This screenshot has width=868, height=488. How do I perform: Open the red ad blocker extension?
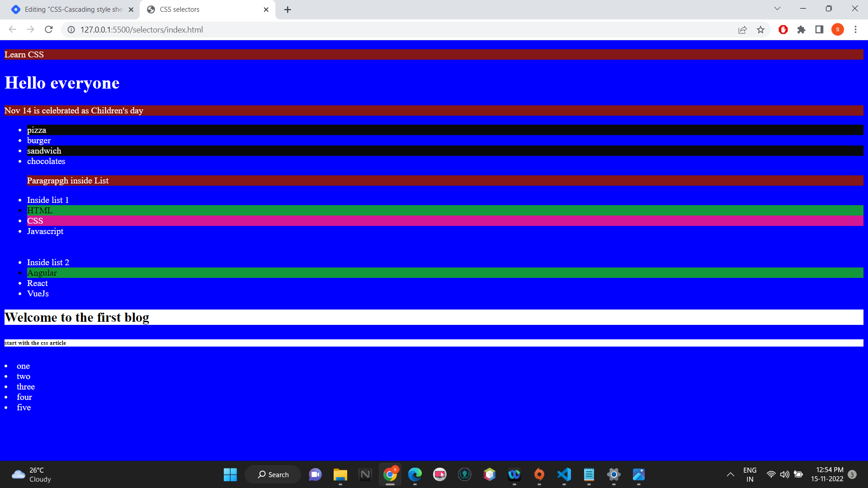pyautogui.click(x=783, y=29)
